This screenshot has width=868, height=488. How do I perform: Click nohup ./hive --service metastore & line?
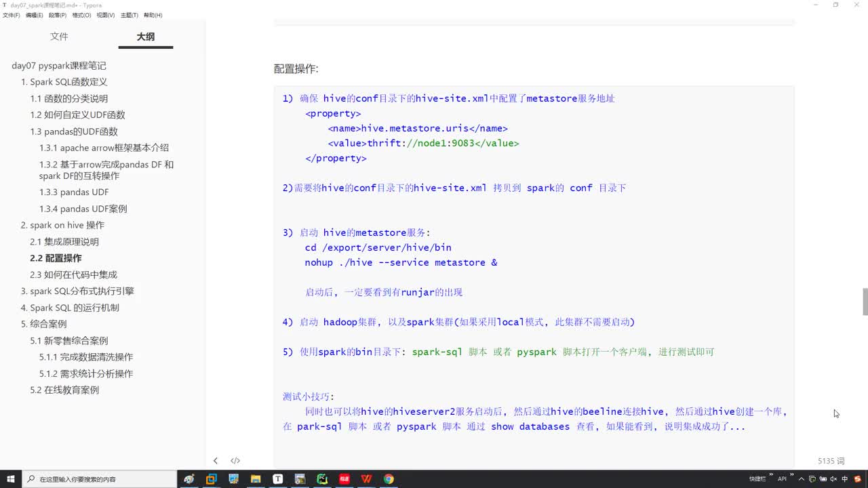click(x=401, y=262)
